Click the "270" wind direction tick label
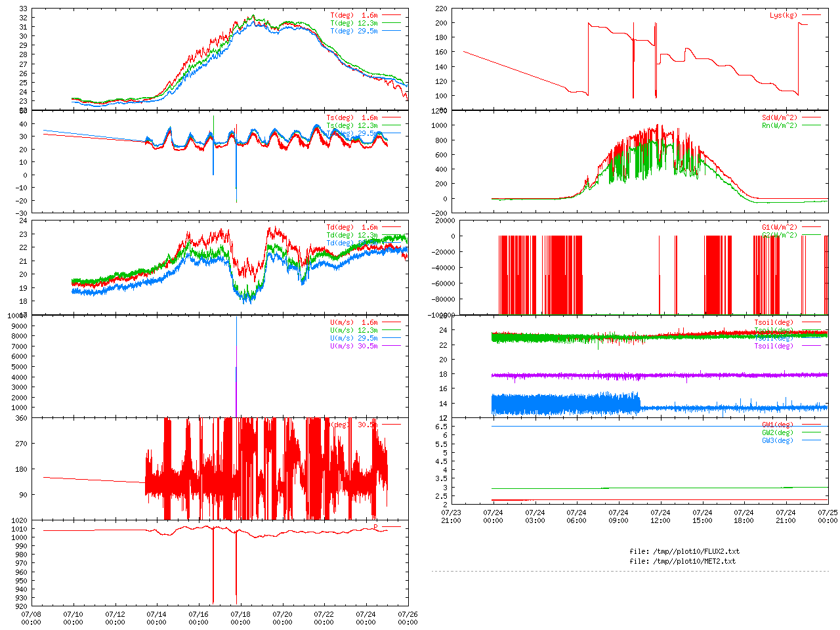Image resolution: width=840 pixels, height=630 pixels. [22, 444]
